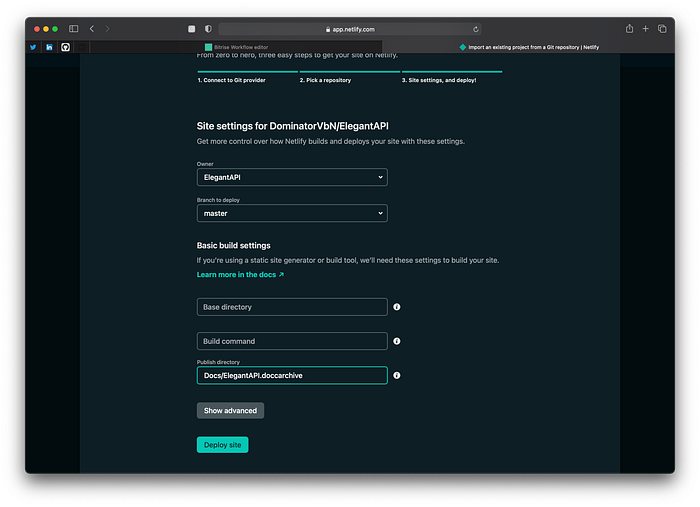Open the Twitter pinned tab

pos(33,47)
